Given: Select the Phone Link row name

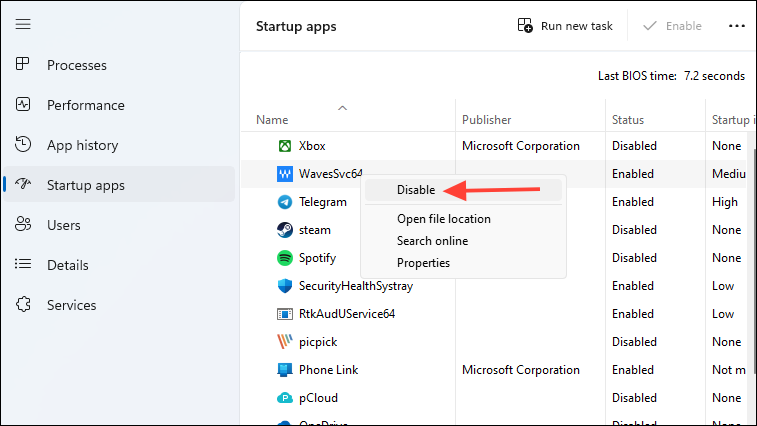Looking at the screenshot, I should 328,370.
